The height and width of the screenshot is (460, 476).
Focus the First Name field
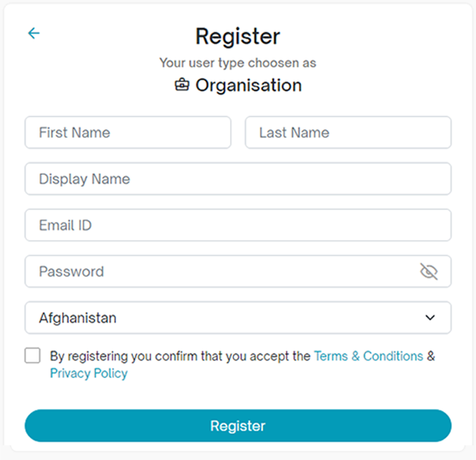click(x=128, y=132)
